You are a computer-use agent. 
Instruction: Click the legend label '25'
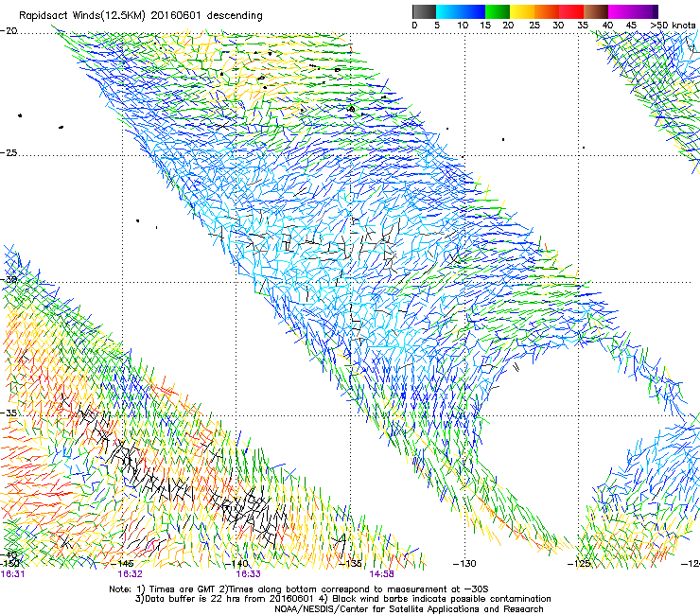(534, 26)
